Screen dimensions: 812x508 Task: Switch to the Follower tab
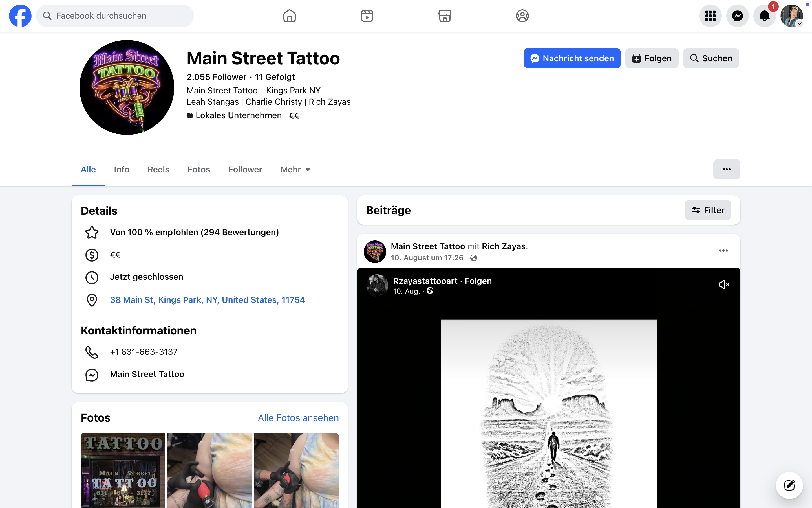(x=245, y=169)
